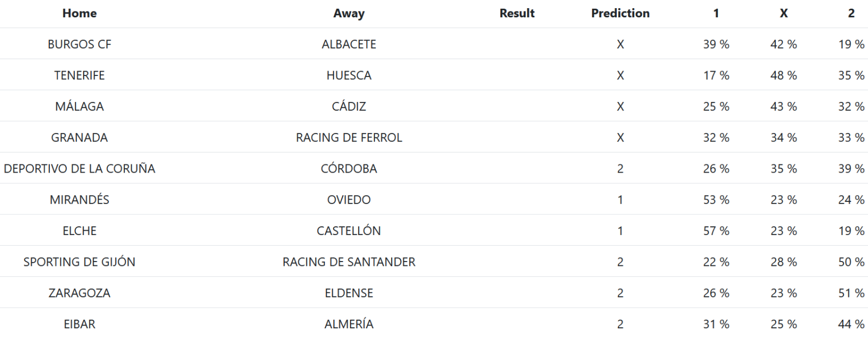The width and height of the screenshot is (868, 337).
Task: Click SPORTING DE GIJÓN team name
Action: [x=79, y=262]
